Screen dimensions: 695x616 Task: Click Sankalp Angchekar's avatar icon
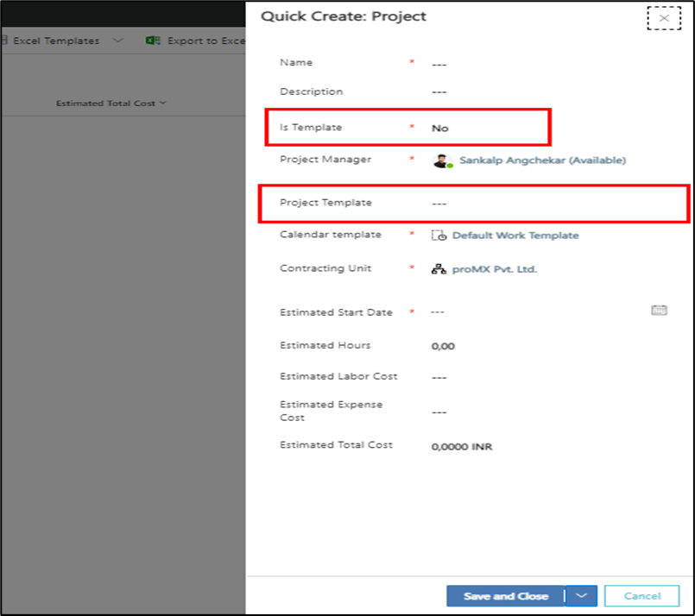click(x=442, y=160)
